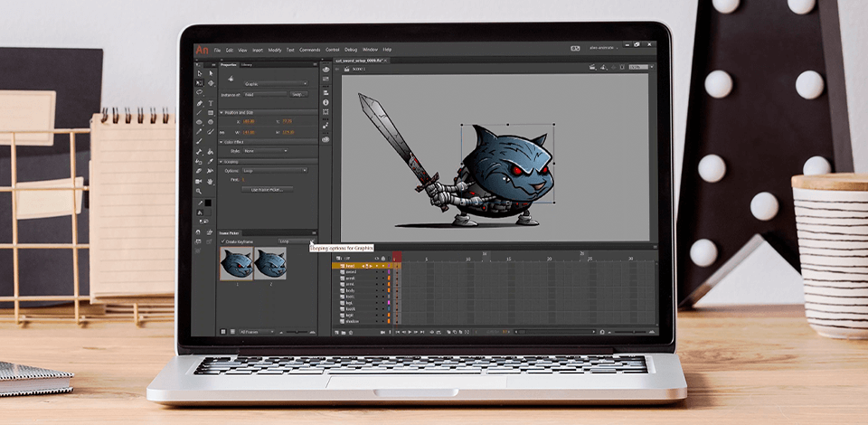Screen dimensions: 868x425
Task: Click the Delete layer trash icon
Action: tap(351, 333)
